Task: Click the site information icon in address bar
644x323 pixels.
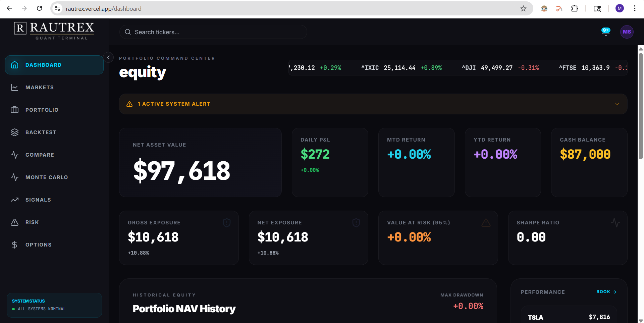Action: pyautogui.click(x=57, y=8)
